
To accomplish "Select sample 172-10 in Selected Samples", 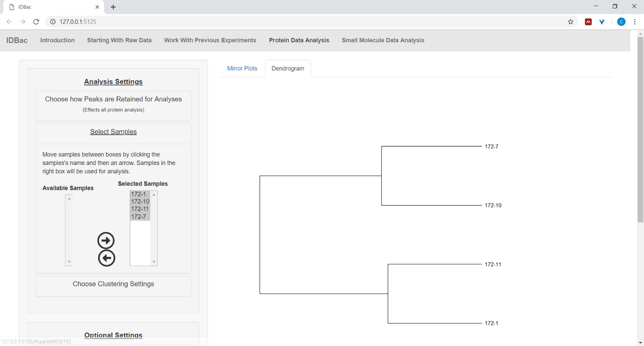I will coord(140,202).
